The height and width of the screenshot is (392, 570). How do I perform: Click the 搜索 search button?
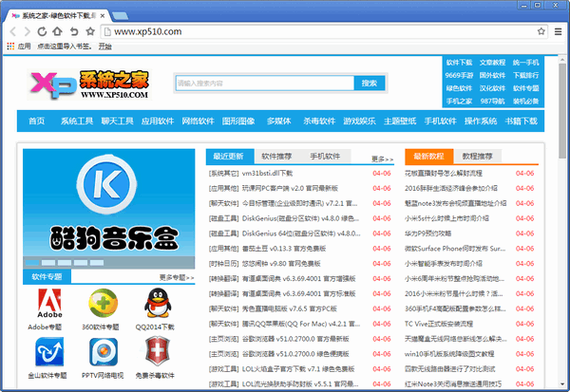[370, 84]
